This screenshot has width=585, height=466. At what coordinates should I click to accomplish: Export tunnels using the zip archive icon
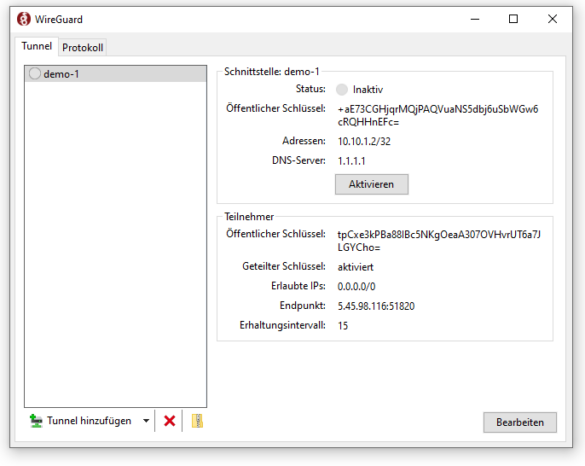click(x=197, y=421)
